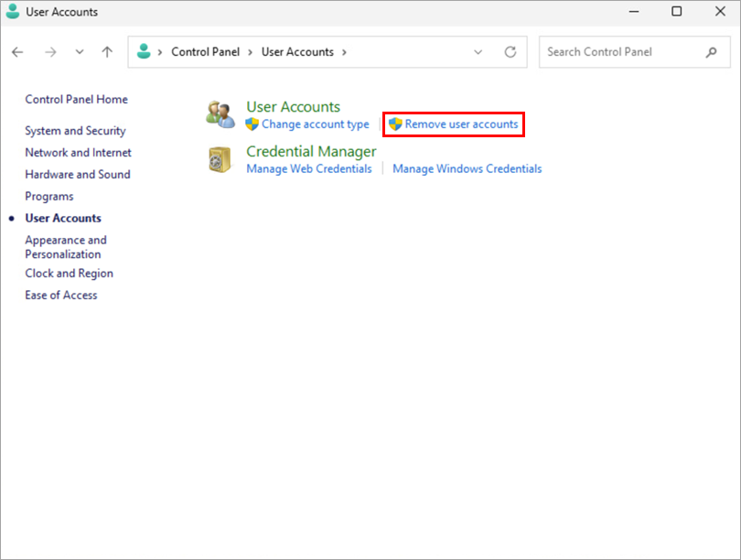Click the Credential Manager safe icon
The height and width of the screenshot is (560, 741).
coord(220,159)
